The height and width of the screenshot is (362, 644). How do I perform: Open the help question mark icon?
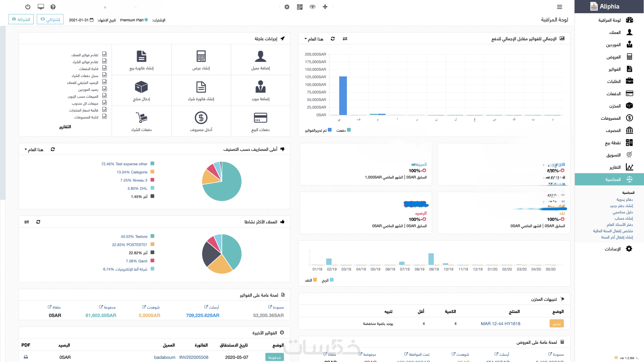(53, 7)
